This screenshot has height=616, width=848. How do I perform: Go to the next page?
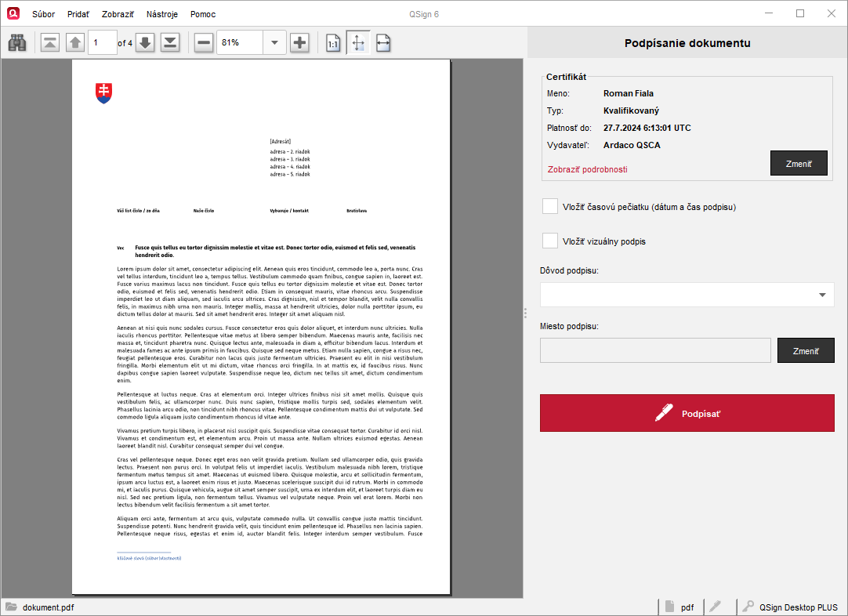point(145,43)
